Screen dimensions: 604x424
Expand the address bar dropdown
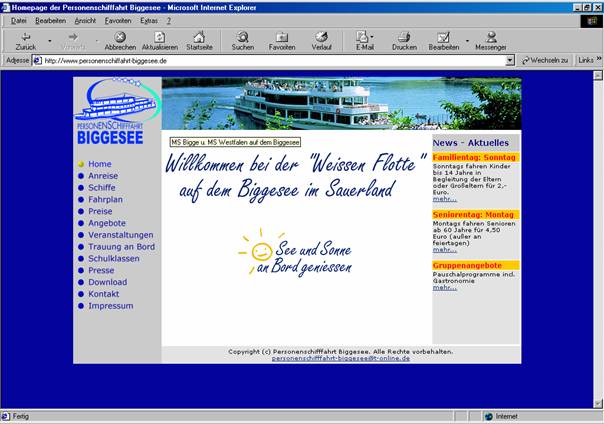tap(510, 60)
